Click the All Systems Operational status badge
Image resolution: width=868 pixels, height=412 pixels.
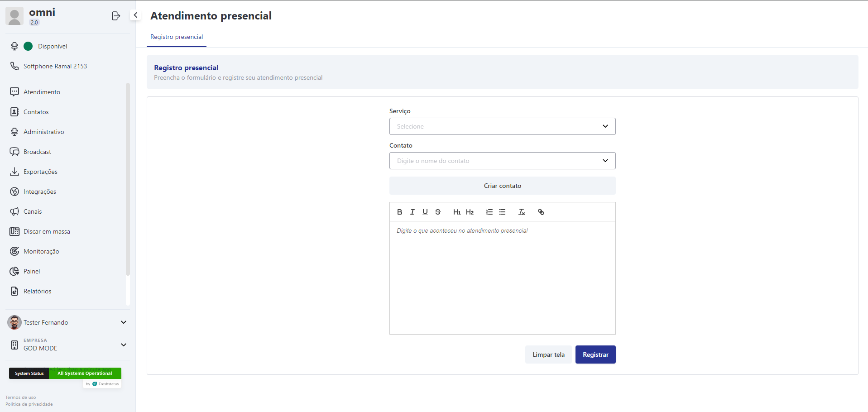tap(85, 374)
